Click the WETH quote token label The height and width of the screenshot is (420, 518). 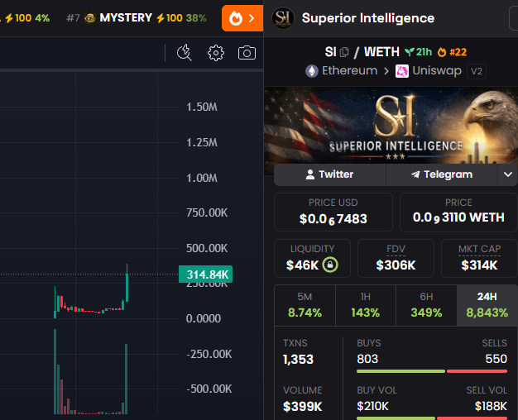(x=381, y=52)
